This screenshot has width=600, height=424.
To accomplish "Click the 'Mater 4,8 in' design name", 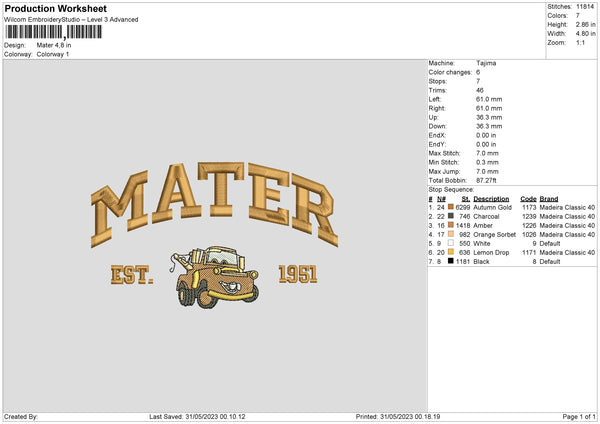I will coord(54,45).
